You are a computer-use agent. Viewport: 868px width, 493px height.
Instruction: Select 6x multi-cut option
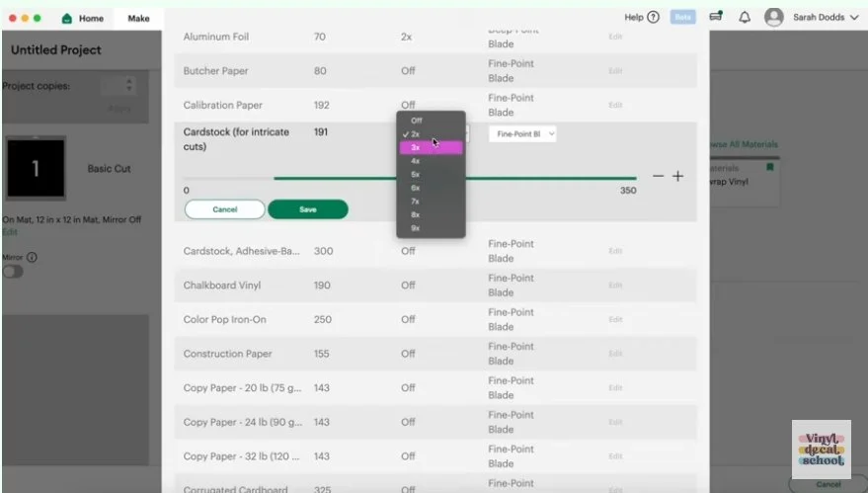pos(431,188)
